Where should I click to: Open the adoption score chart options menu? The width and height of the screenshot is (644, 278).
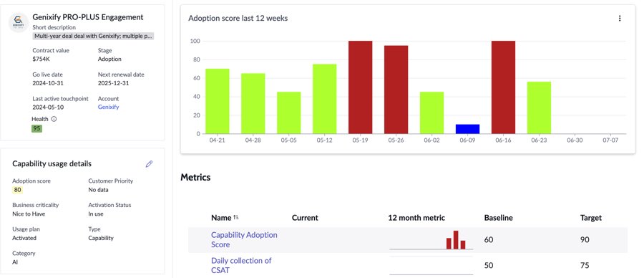[620, 19]
